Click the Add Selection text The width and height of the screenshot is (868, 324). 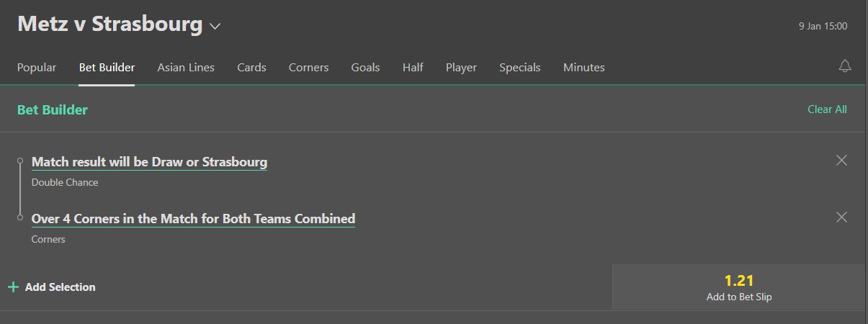coord(60,287)
